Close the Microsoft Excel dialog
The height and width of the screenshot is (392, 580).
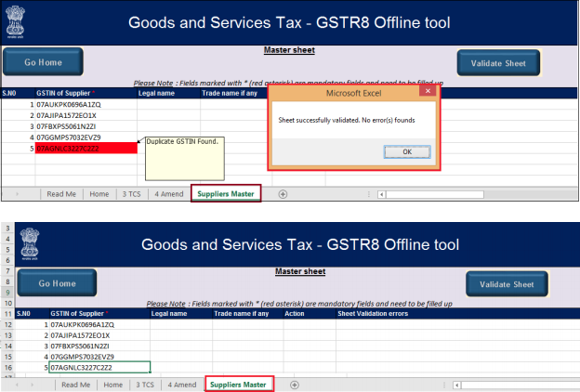428,91
